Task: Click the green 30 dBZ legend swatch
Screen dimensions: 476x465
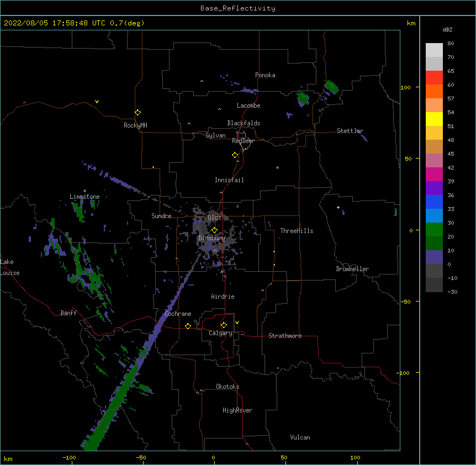Action: click(434, 230)
